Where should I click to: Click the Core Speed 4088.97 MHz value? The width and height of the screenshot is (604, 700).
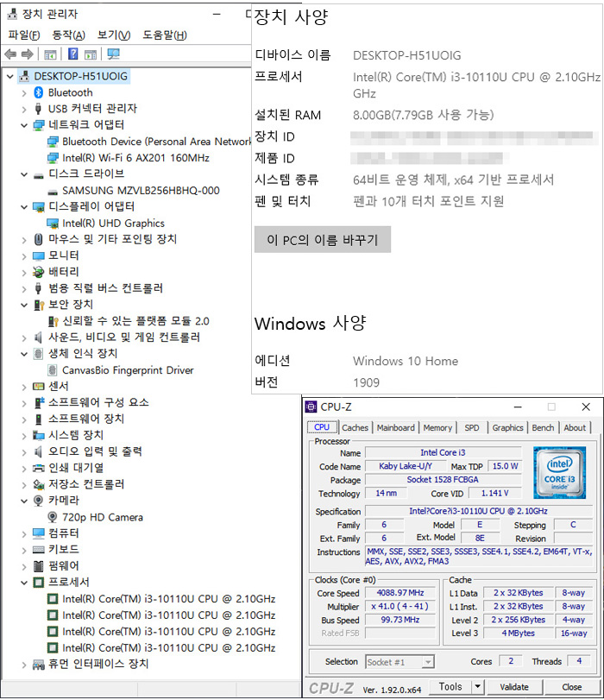(400, 593)
